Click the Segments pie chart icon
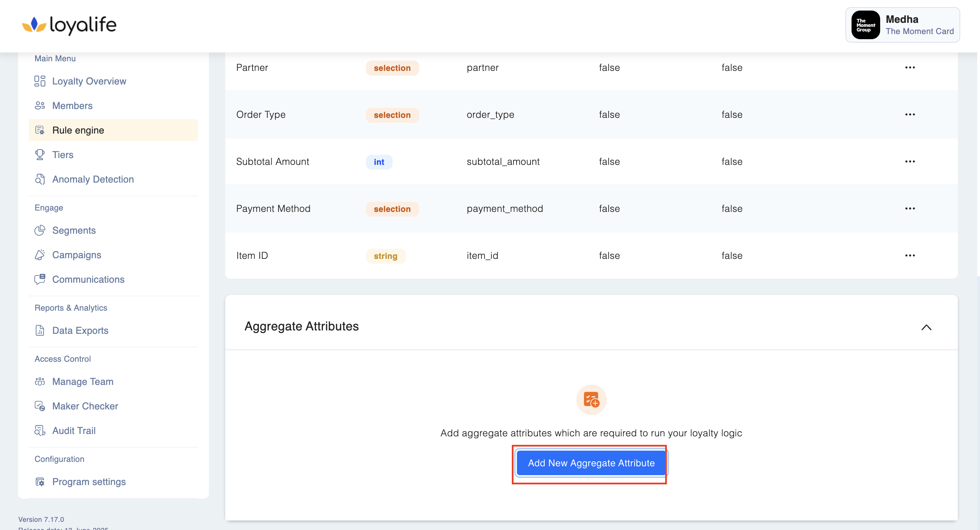980x530 pixels. [40, 230]
